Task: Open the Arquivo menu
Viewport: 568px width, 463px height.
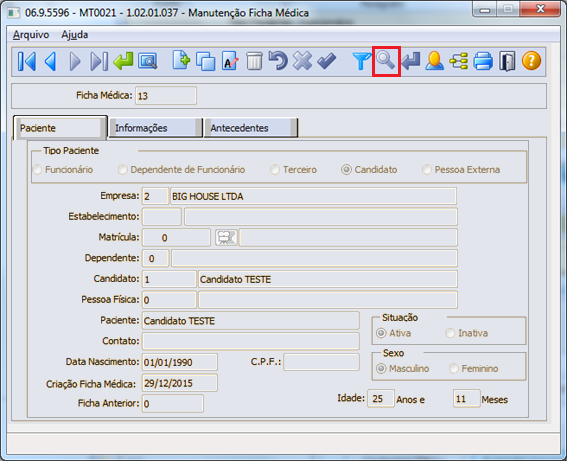Action: (x=31, y=35)
